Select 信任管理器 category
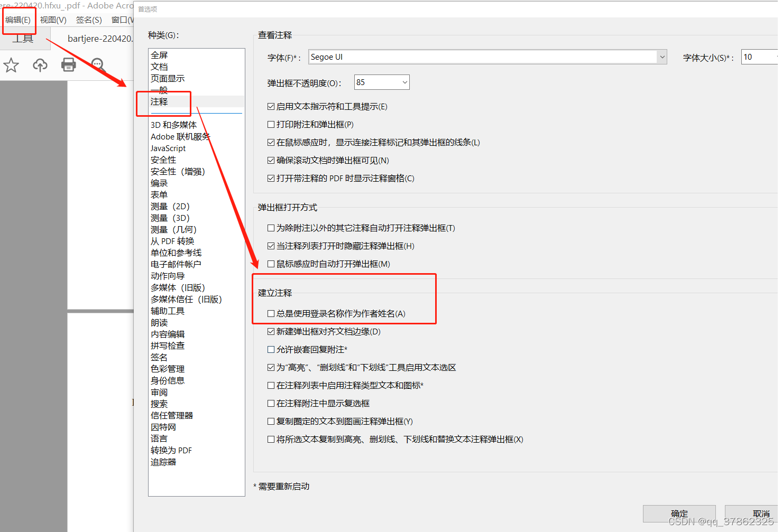 pyautogui.click(x=172, y=415)
